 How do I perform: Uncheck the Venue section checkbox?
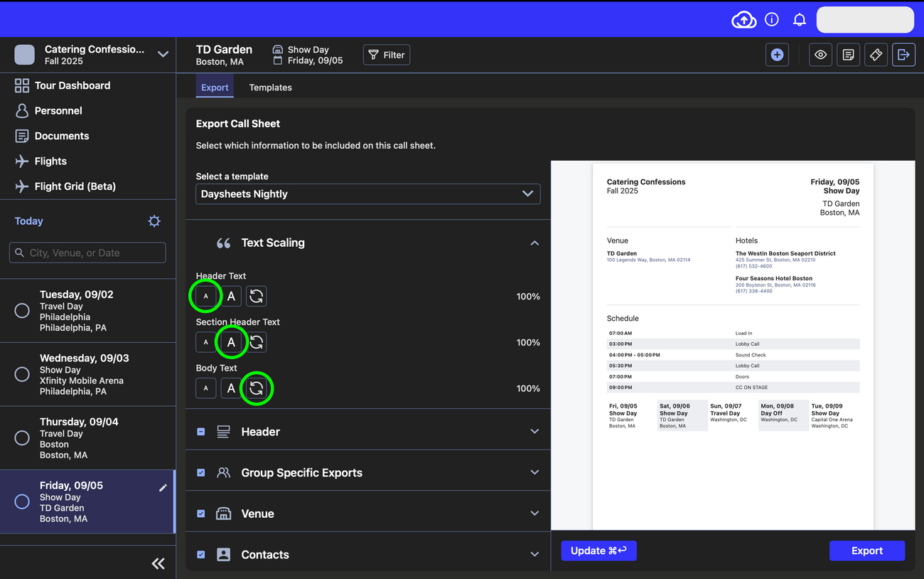tap(201, 514)
